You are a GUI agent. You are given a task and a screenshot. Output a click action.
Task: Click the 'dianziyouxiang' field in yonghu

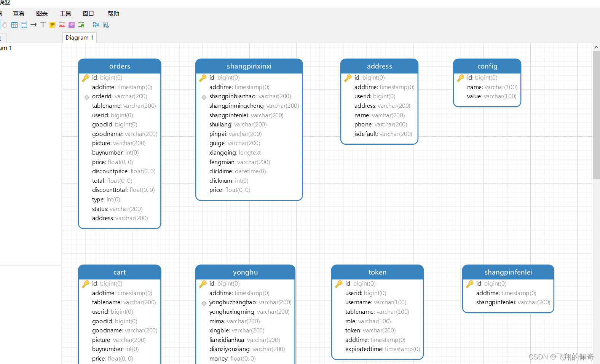point(247,349)
